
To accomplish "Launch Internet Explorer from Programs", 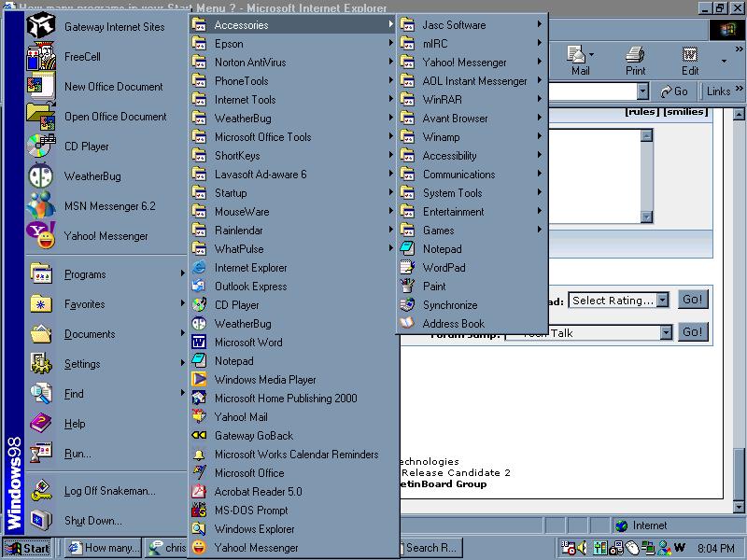I will coord(293,268).
